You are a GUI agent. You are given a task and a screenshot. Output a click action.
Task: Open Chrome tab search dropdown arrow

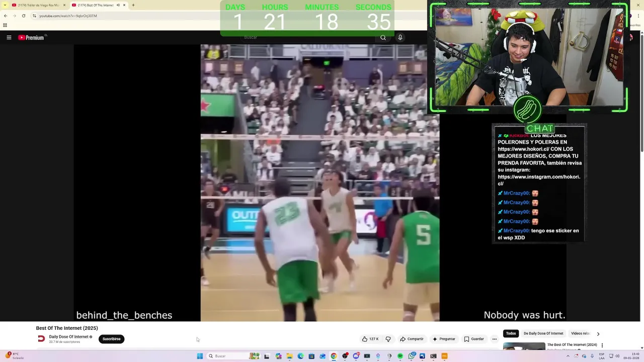pos(5,5)
